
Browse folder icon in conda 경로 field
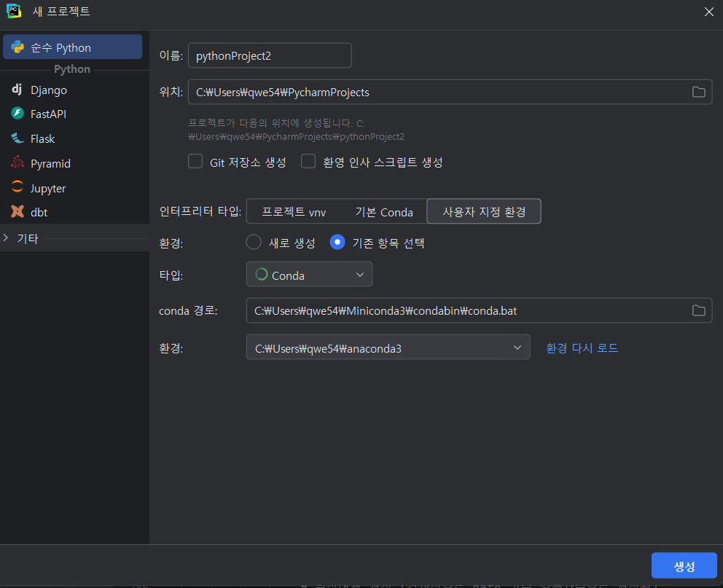point(698,310)
